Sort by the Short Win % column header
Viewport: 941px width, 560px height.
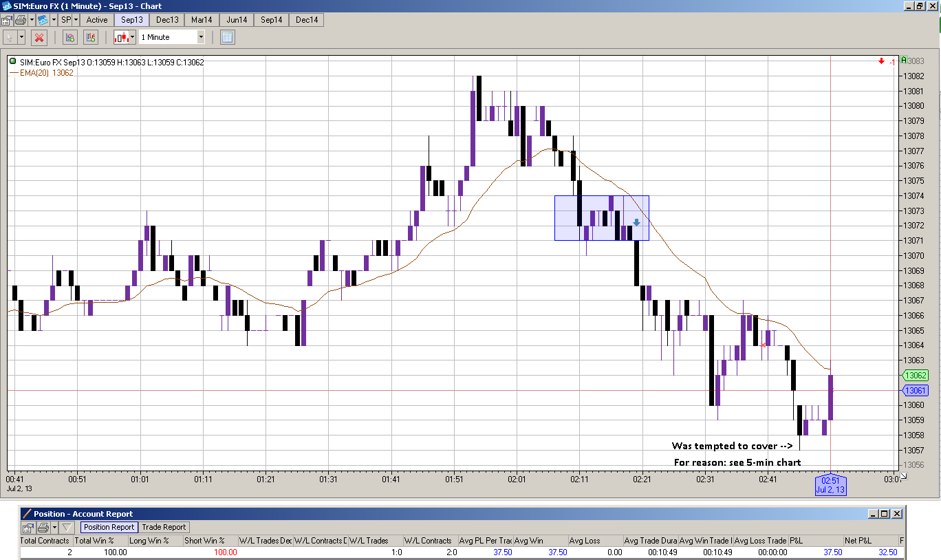[x=210, y=541]
